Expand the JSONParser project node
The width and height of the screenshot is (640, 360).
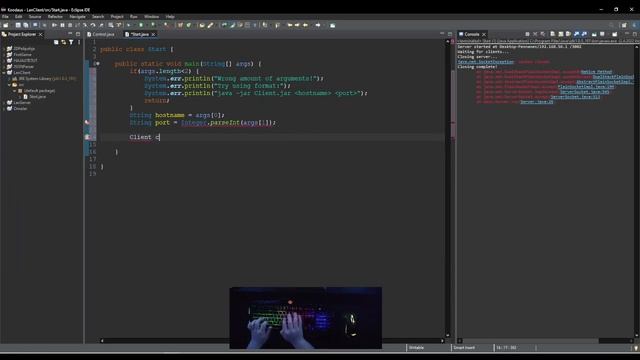point(4,67)
